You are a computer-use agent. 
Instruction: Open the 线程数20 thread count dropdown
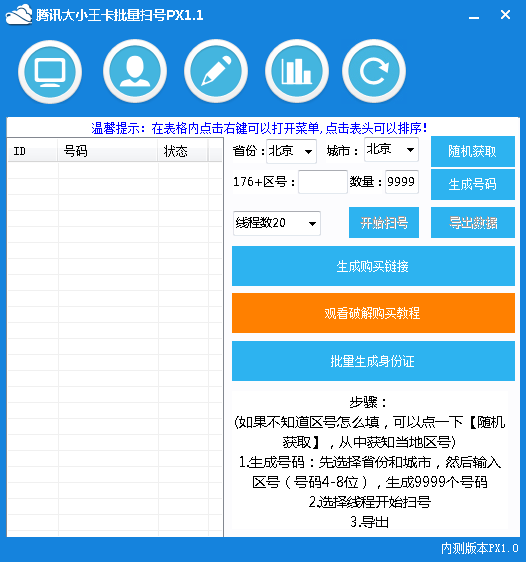pos(277,223)
